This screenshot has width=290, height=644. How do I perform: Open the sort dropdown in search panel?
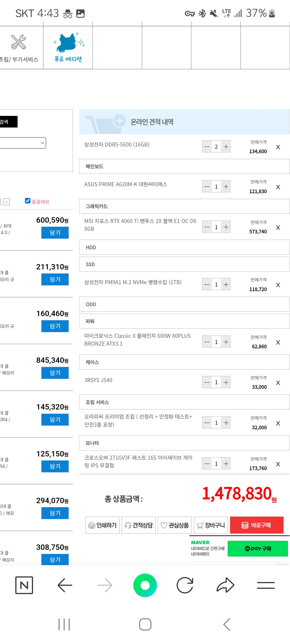point(23,143)
